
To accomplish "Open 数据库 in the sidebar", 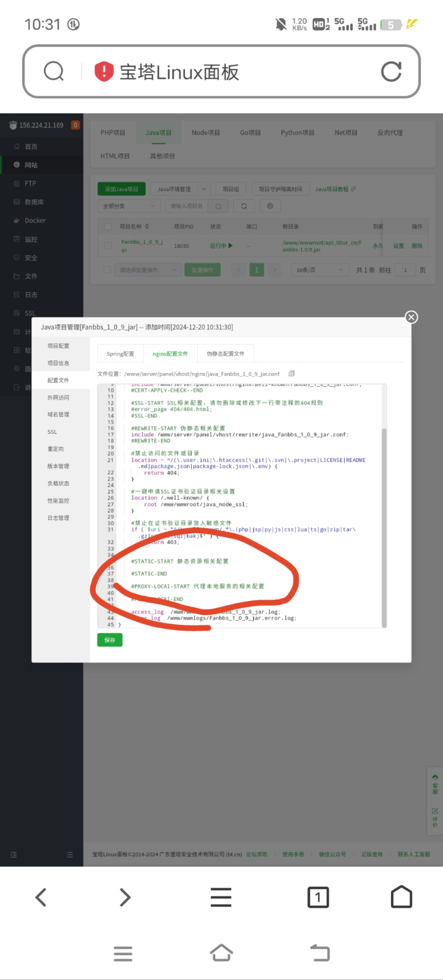I will click(x=34, y=202).
